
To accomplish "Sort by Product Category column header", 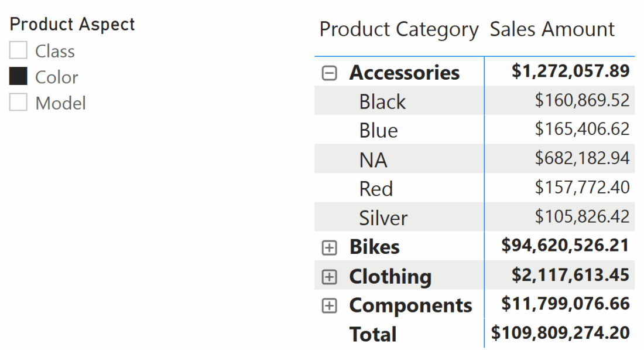I will 399,30.
